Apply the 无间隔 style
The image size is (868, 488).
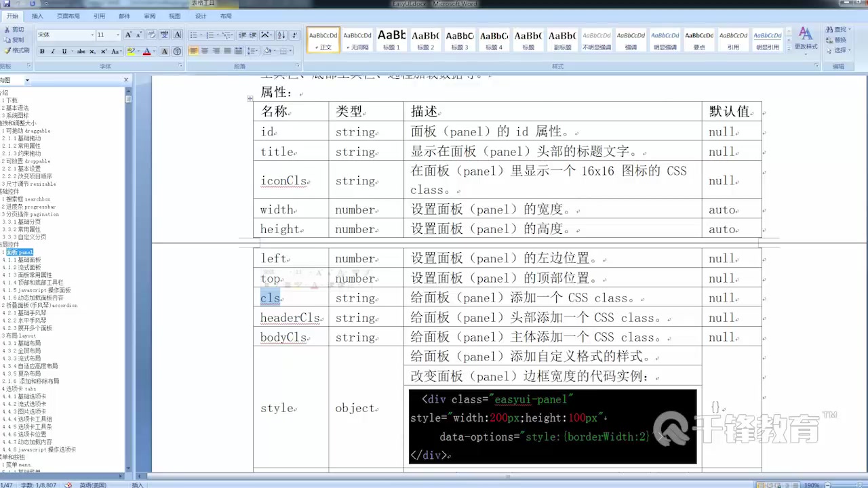click(x=357, y=39)
